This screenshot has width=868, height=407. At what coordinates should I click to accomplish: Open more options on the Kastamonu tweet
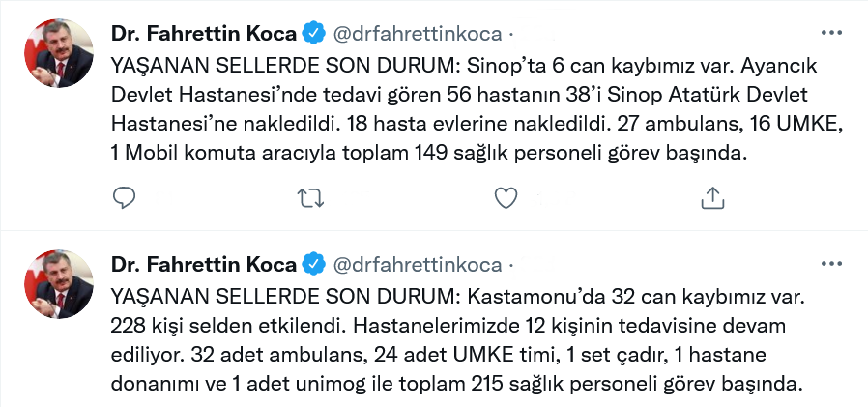[x=831, y=264]
